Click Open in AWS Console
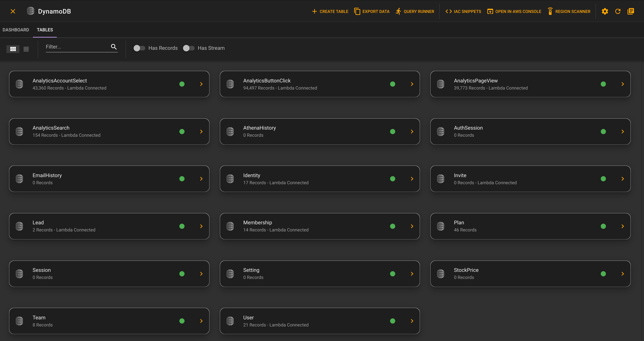The height and width of the screenshot is (341, 644). click(x=514, y=11)
